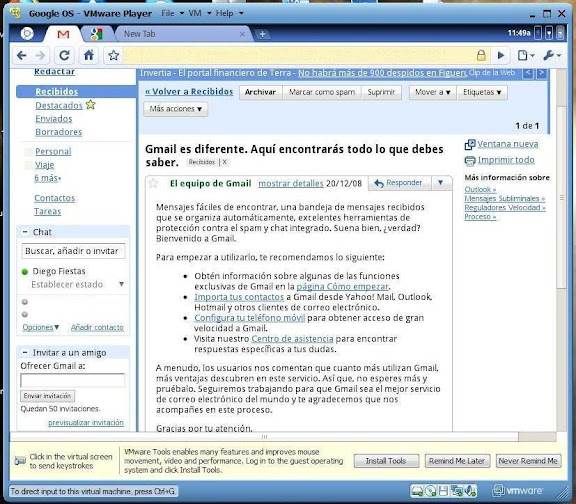This screenshot has width=576, height=504.
Task: Click the star beside Destacados
Action: pyautogui.click(x=90, y=105)
